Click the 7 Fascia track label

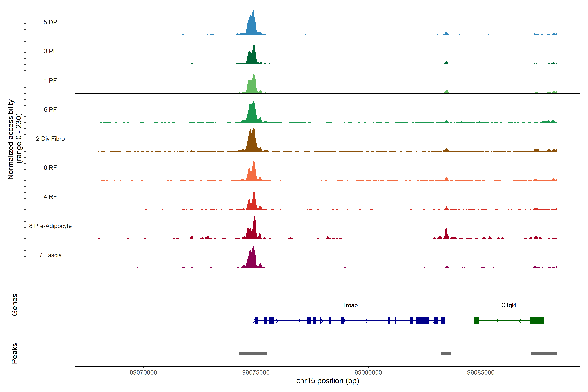click(50, 255)
